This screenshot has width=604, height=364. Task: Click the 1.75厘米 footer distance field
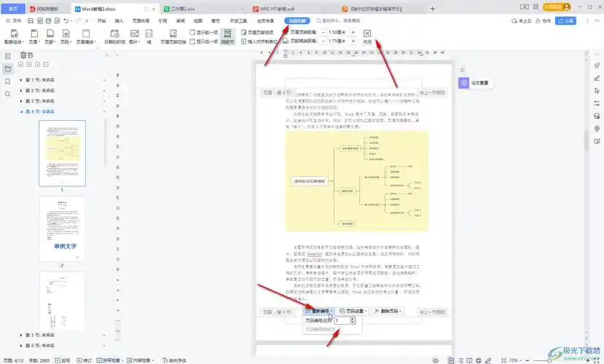pyautogui.click(x=337, y=41)
